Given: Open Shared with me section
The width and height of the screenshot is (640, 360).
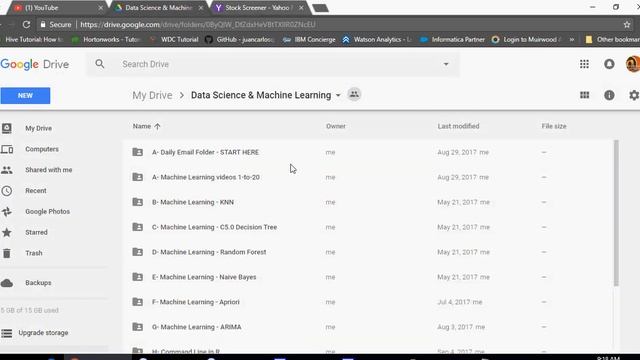Looking at the screenshot, I should [49, 170].
